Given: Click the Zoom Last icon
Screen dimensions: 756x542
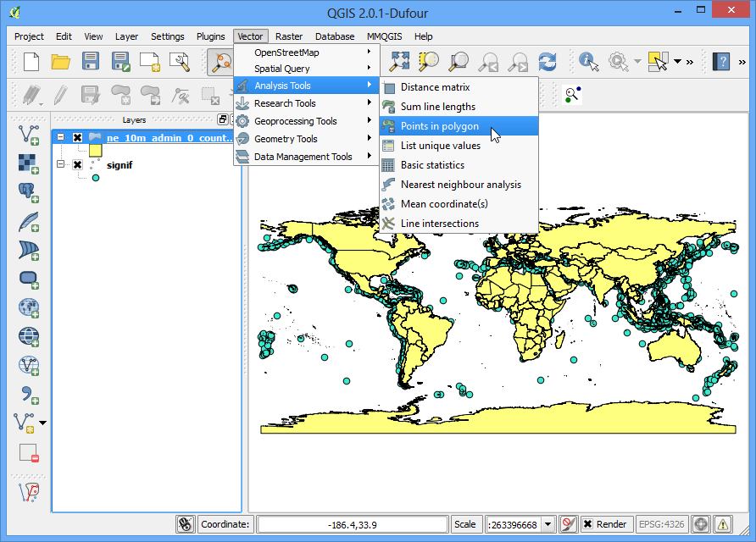Looking at the screenshot, I should [x=488, y=62].
